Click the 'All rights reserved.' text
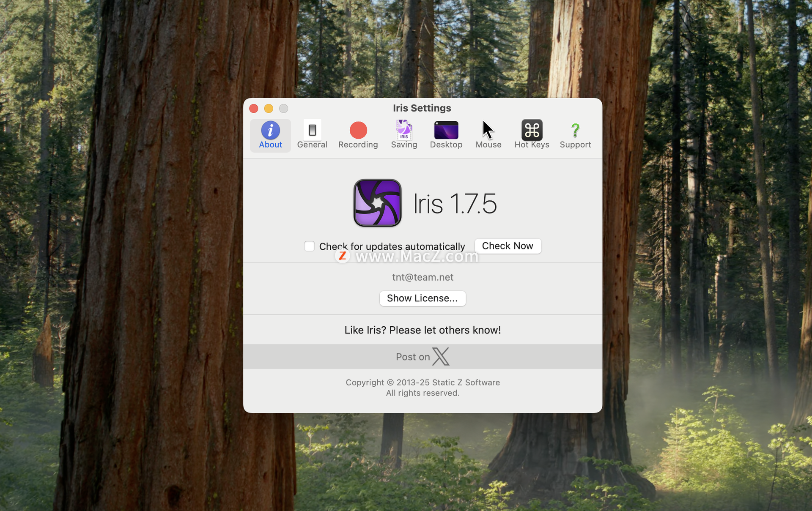This screenshot has width=812, height=511. click(x=422, y=393)
